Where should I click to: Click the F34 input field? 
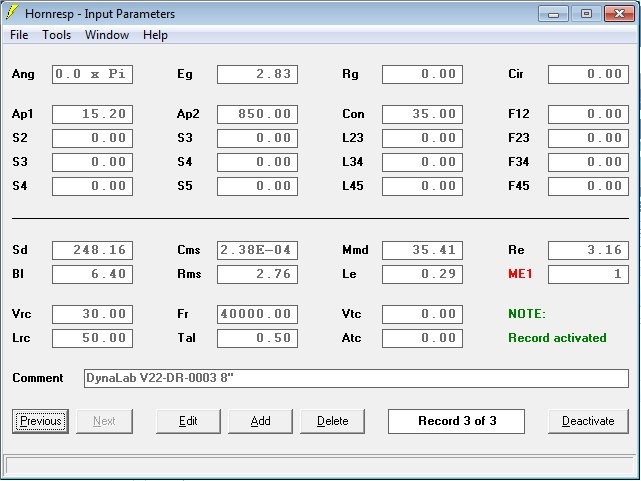[x=588, y=162]
